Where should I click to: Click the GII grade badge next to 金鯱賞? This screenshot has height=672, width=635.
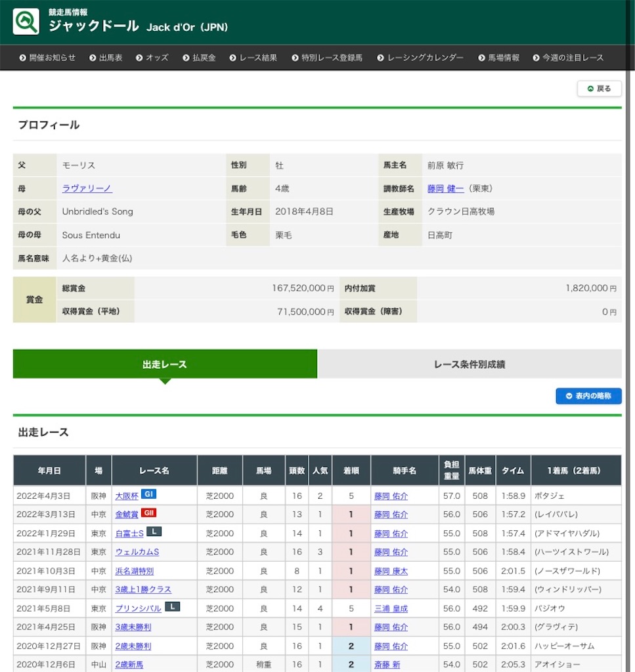(148, 513)
